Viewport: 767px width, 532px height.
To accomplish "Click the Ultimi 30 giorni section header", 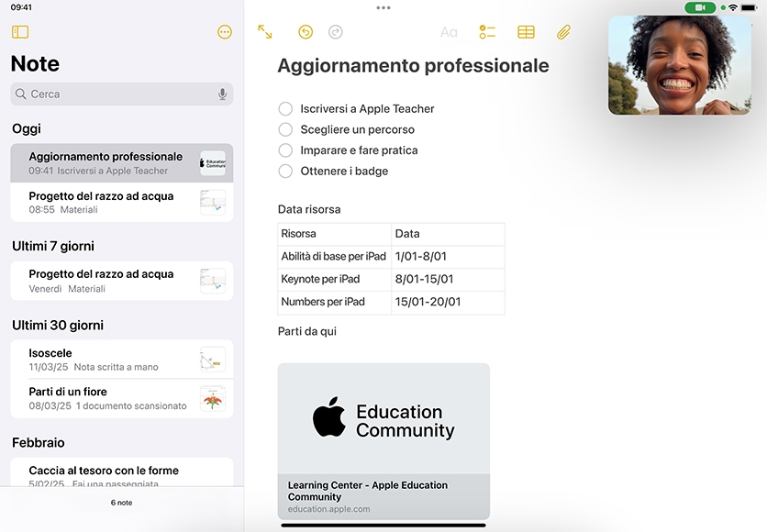I will tap(58, 326).
